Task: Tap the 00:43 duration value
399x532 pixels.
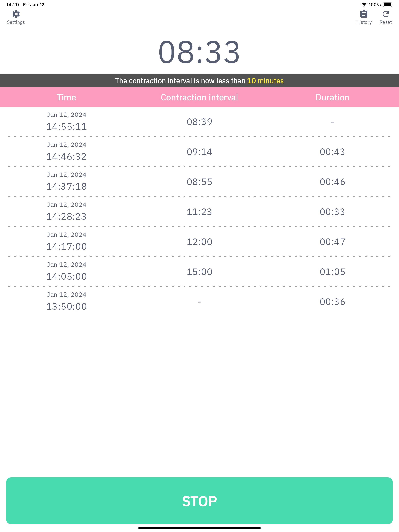Action: [x=332, y=152]
